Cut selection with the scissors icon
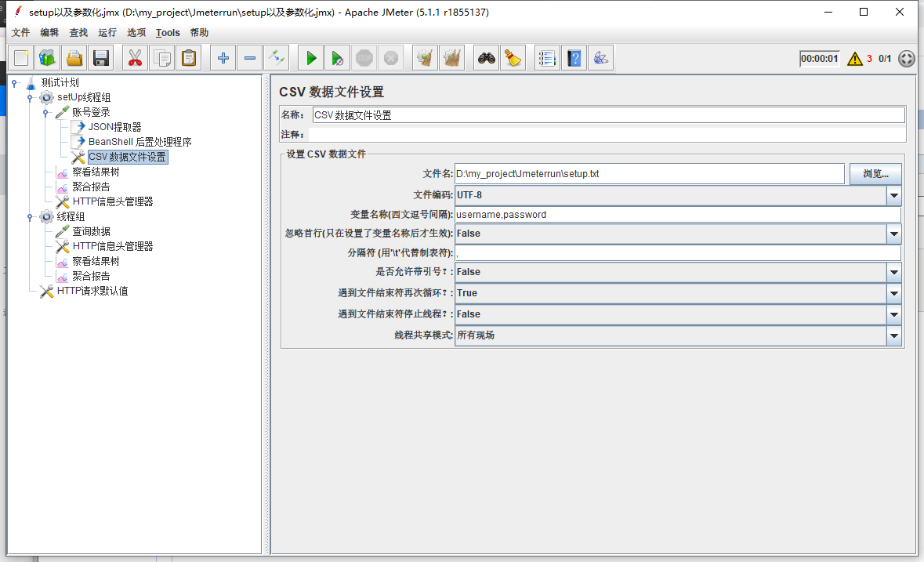This screenshot has height=562, width=924. click(135, 58)
